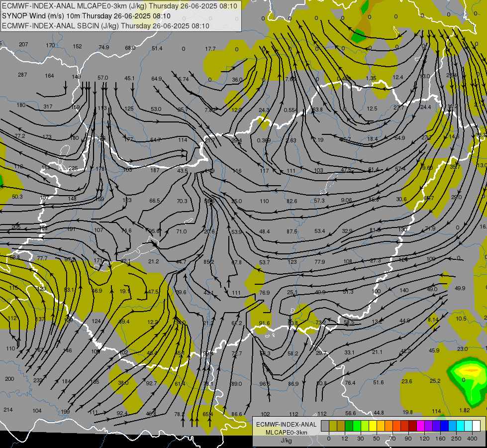
Task: Click the dark green legend swatch
Action: [349, 426]
